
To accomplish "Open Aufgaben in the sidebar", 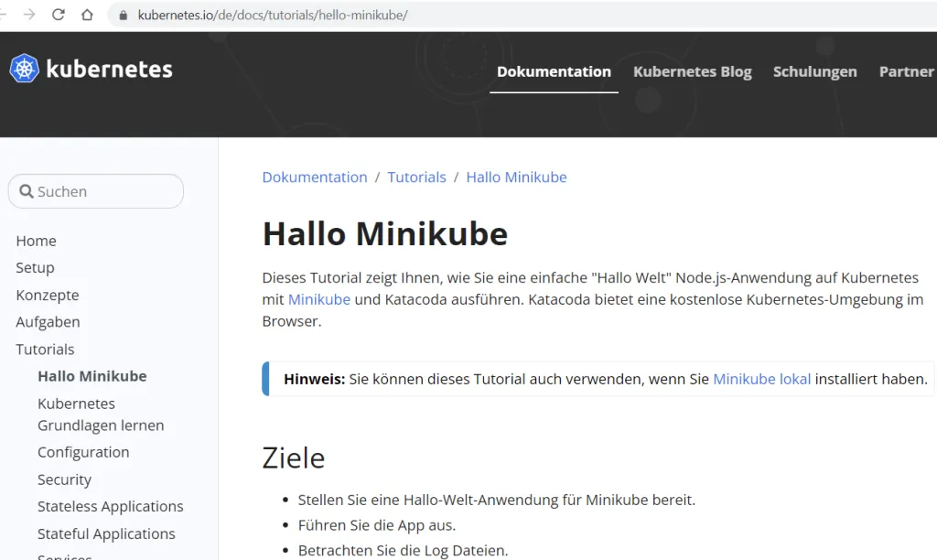I will point(48,322).
